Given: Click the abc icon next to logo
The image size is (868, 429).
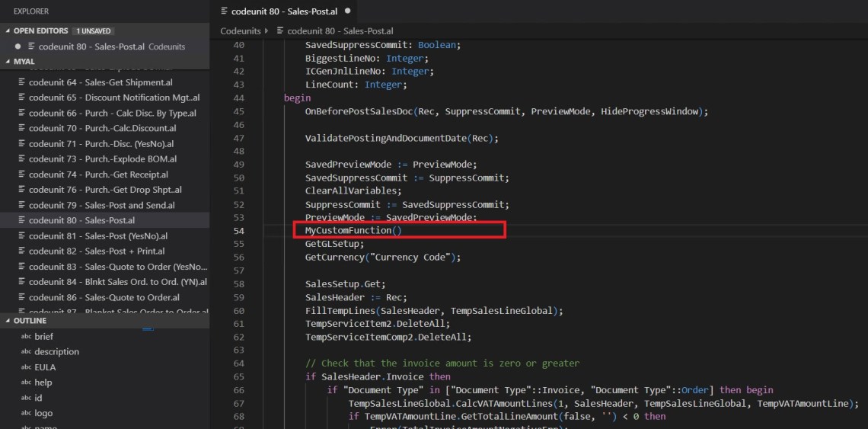Looking at the screenshot, I should tap(26, 413).
